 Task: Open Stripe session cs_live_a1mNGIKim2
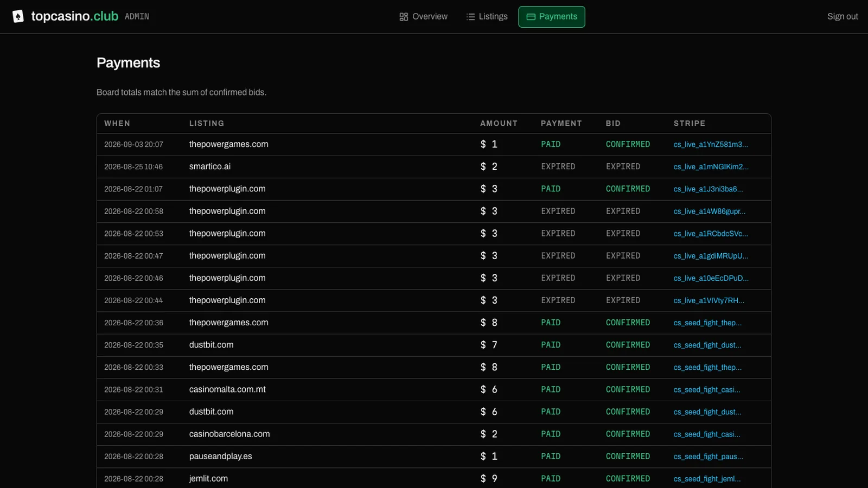point(711,167)
